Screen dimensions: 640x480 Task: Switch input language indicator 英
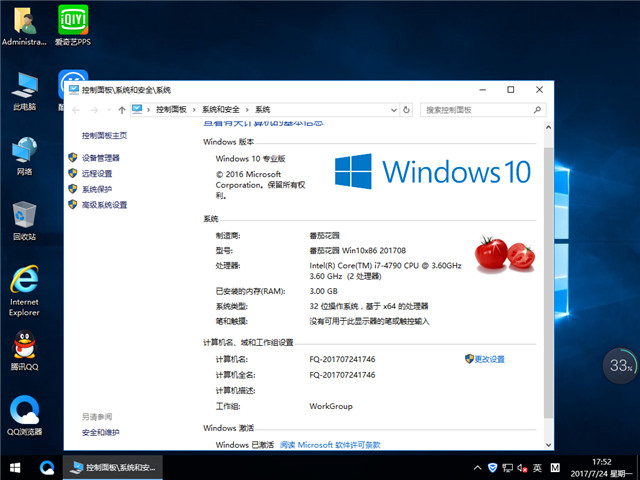click(x=537, y=468)
